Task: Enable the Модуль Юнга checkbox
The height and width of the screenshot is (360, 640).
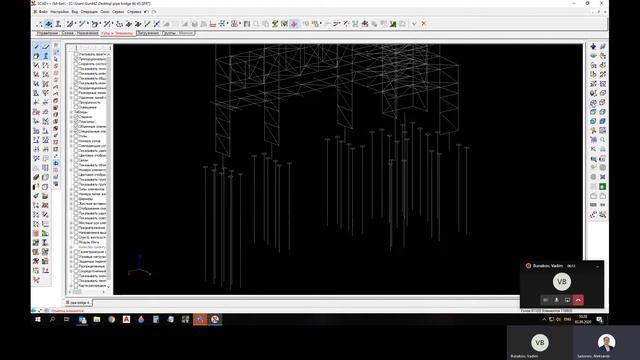Action: (x=76, y=242)
